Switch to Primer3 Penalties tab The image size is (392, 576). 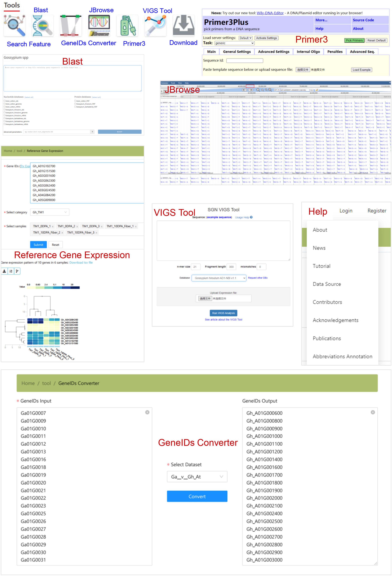pos(335,52)
